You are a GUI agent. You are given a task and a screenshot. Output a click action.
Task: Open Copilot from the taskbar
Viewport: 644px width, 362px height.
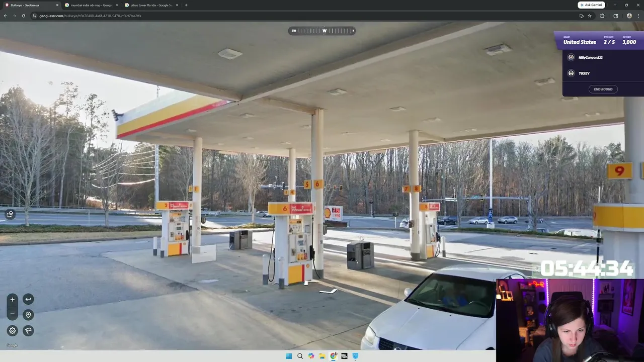[311, 356]
